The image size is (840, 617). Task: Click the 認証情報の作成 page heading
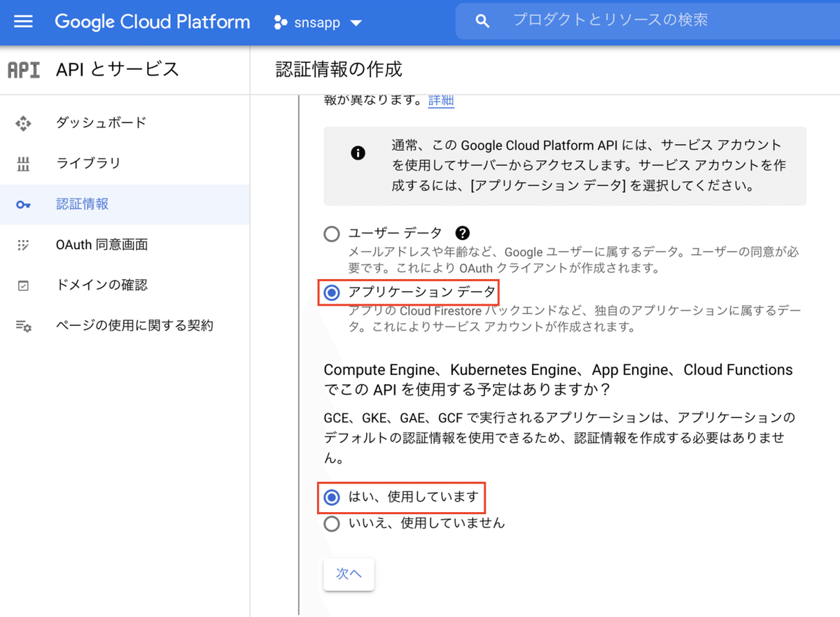[x=339, y=69]
